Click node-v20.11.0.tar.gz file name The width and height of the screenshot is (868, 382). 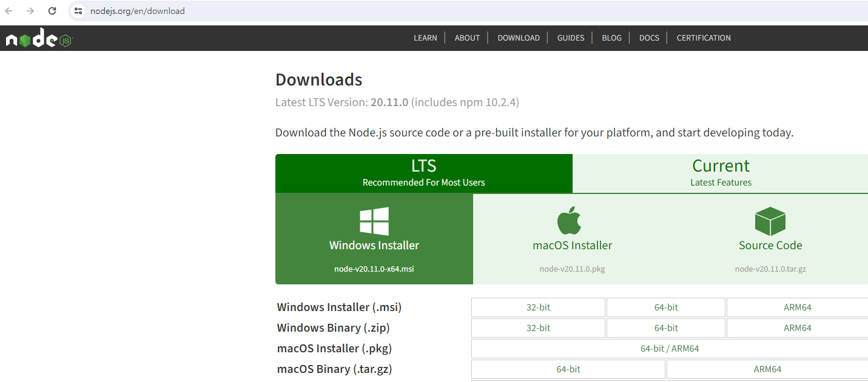pos(770,269)
